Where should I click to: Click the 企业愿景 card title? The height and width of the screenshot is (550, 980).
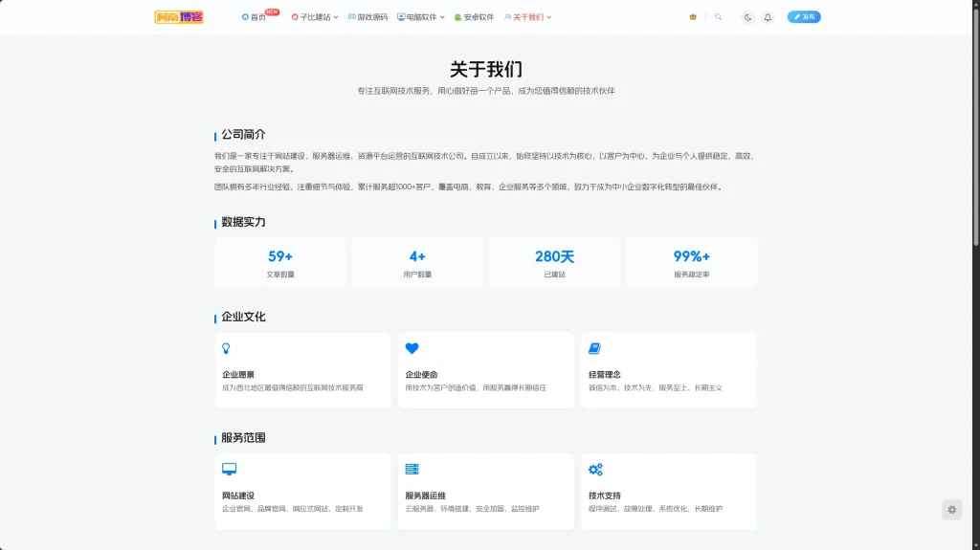coord(238,374)
